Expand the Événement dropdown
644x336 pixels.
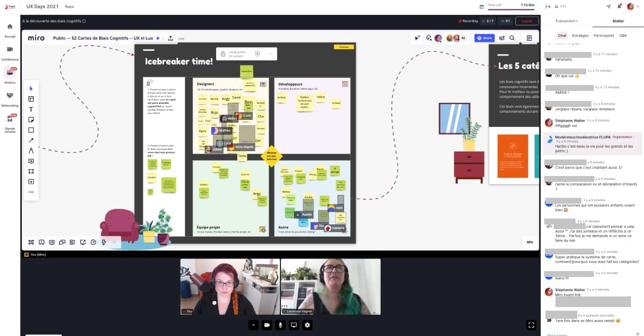[x=567, y=21]
